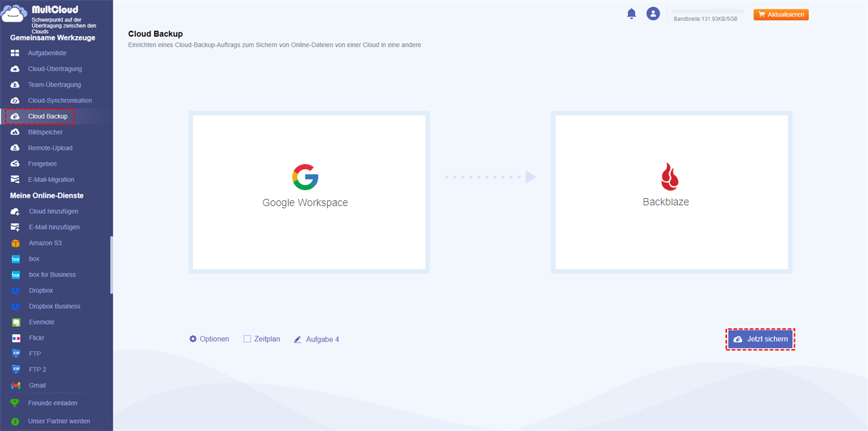This screenshot has width=868, height=431.
Task: Click the box service icon
Action: coord(15,259)
